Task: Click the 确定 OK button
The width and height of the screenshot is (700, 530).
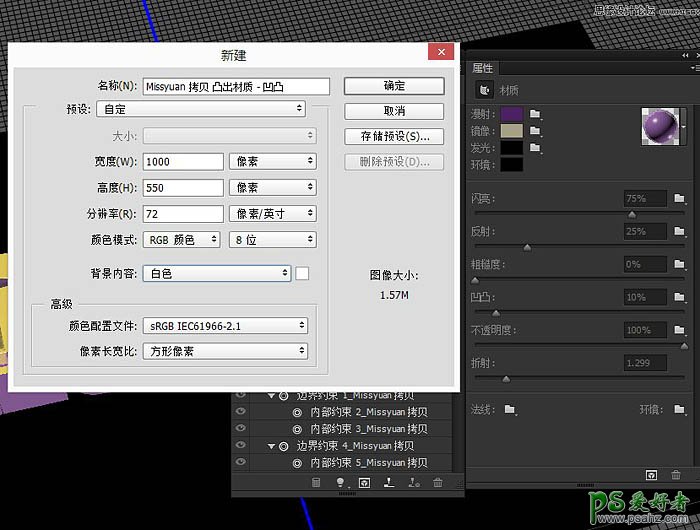Action: pyautogui.click(x=393, y=86)
